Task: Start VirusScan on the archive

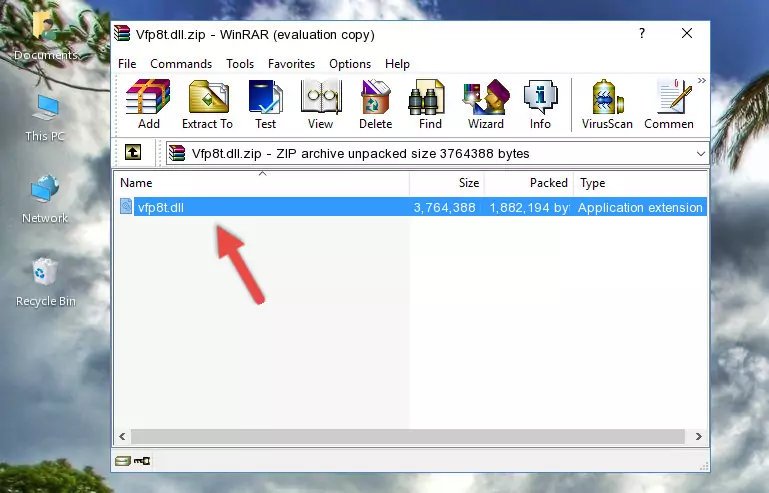Action: click(607, 104)
